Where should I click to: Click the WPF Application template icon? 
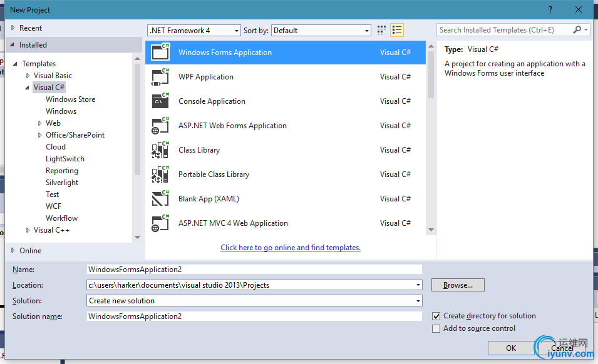(160, 76)
